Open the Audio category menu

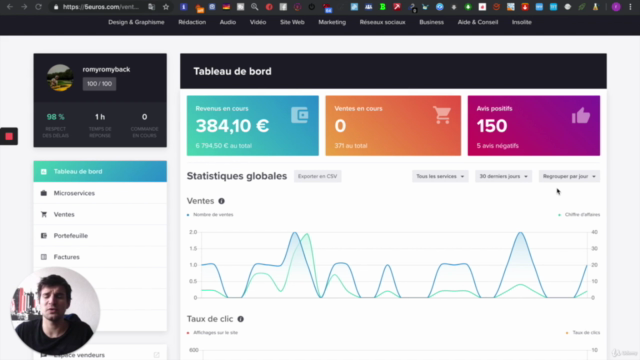coord(228,22)
